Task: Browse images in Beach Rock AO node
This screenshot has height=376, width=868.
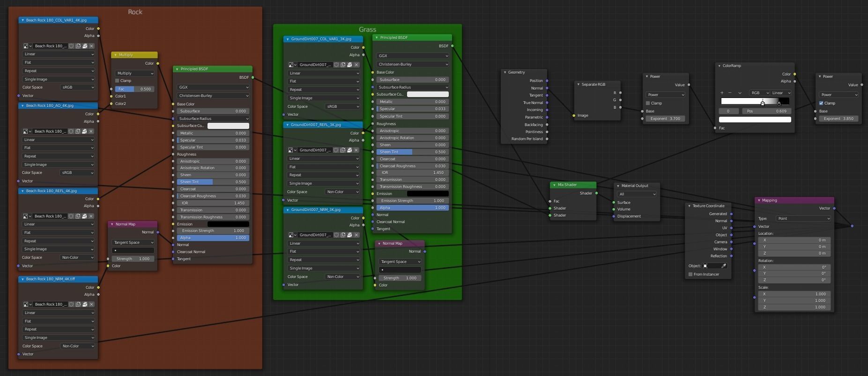Action: tap(27, 131)
